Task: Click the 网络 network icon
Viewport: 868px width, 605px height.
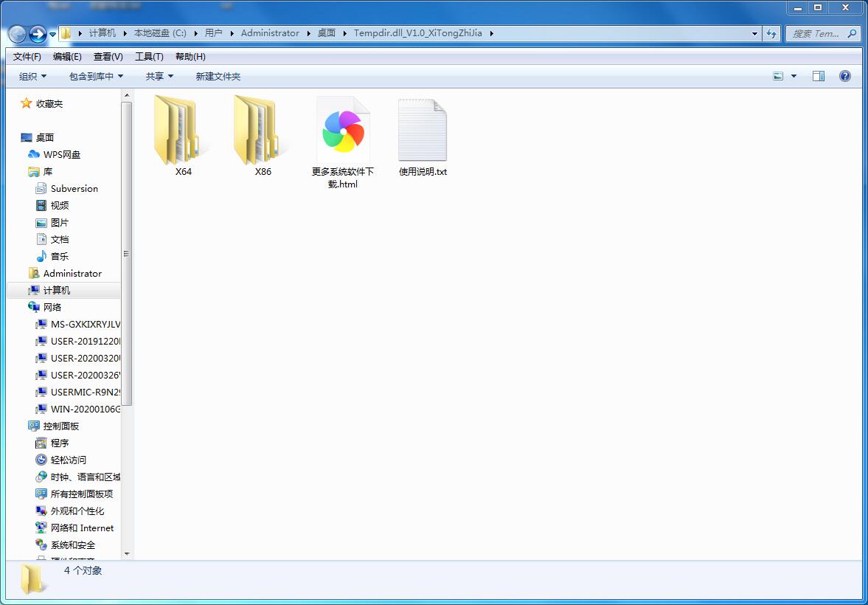Action: (x=34, y=307)
